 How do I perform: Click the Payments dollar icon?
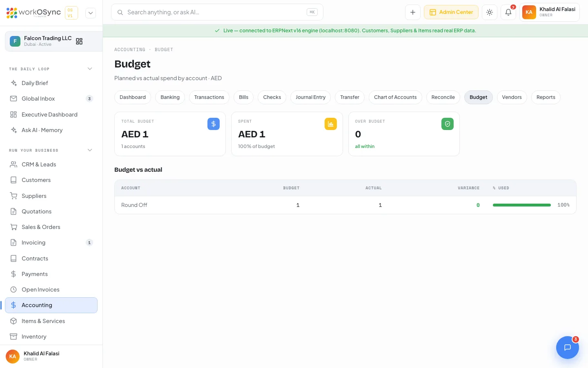pyautogui.click(x=13, y=274)
